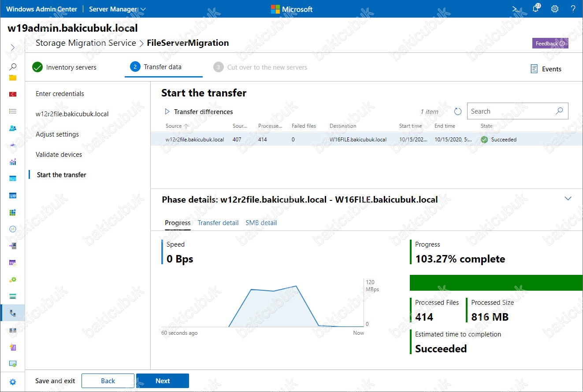This screenshot has width=583, height=392.
Task: Open the Feedback button
Action: pyautogui.click(x=550, y=43)
